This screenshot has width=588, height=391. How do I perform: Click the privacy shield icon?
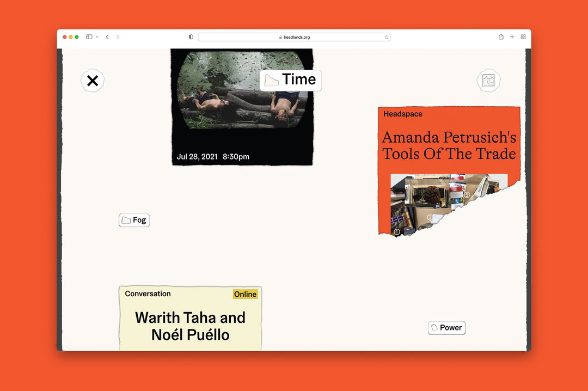pos(191,37)
